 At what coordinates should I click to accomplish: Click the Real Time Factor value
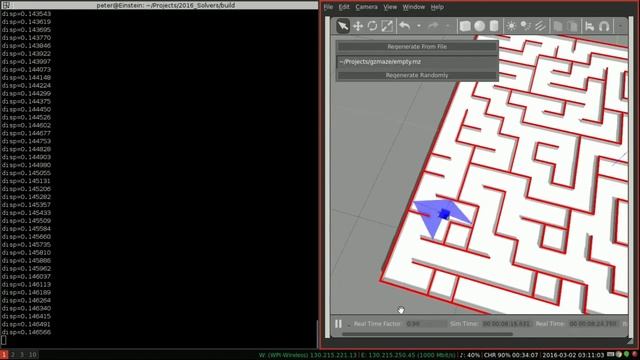[426, 324]
